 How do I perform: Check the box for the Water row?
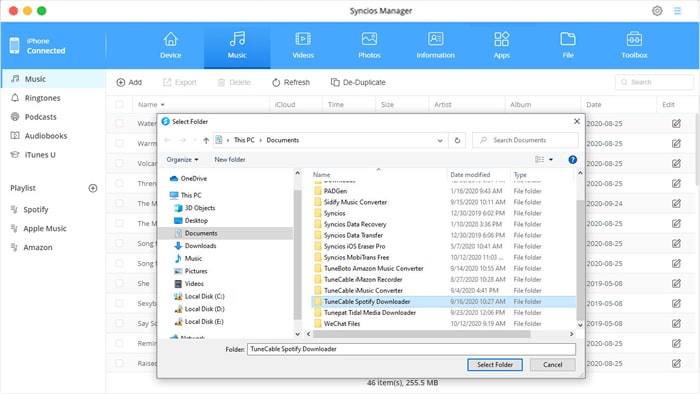click(119, 123)
